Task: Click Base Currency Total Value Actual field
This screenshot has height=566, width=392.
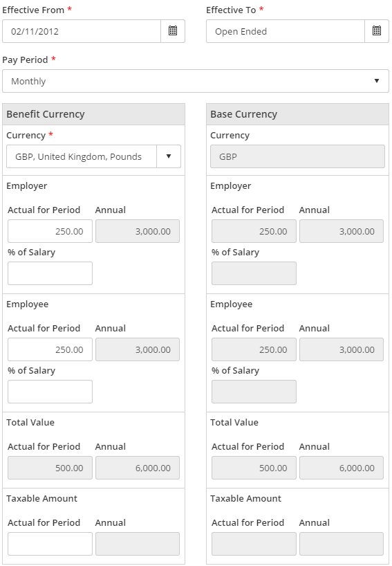Action: click(254, 468)
